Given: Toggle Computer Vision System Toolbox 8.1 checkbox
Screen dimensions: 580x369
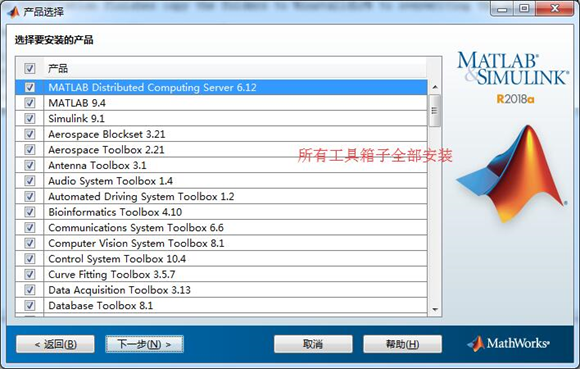Looking at the screenshot, I should (30, 243).
